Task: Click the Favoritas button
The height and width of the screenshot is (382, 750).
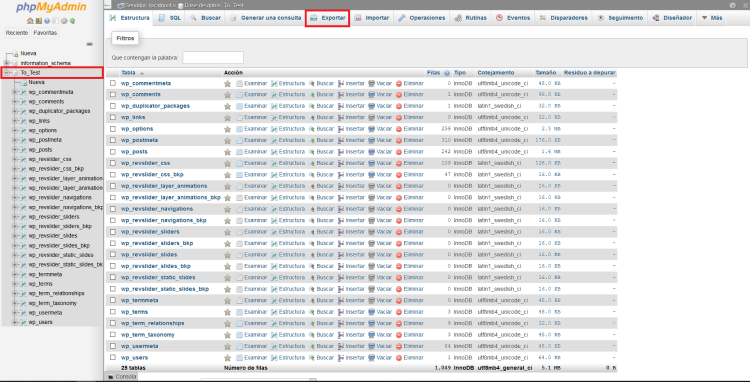Action: pos(45,33)
